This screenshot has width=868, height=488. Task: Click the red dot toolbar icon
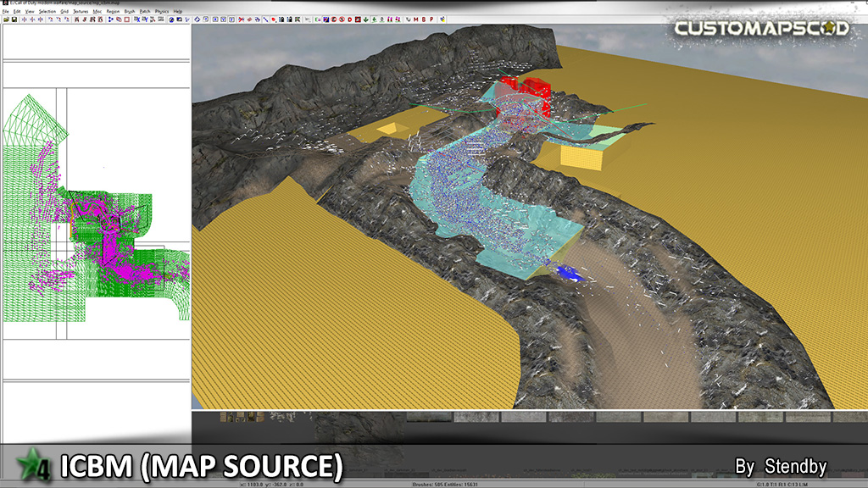click(x=274, y=19)
